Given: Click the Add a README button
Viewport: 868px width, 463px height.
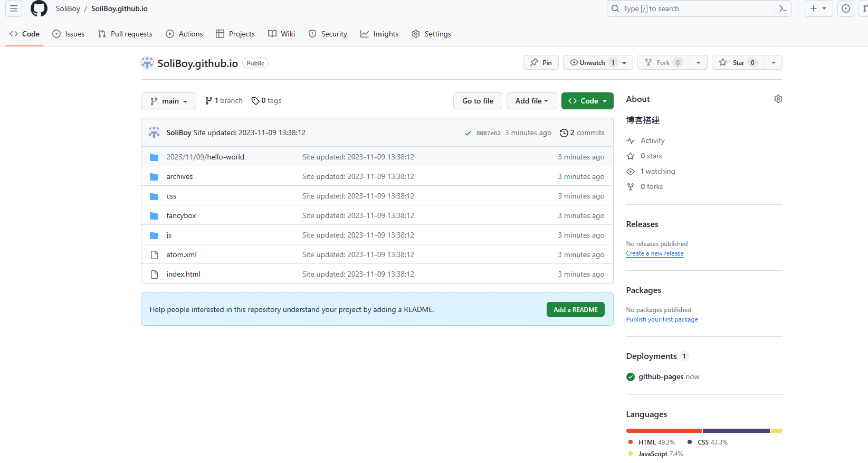Looking at the screenshot, I should point(576,310).
